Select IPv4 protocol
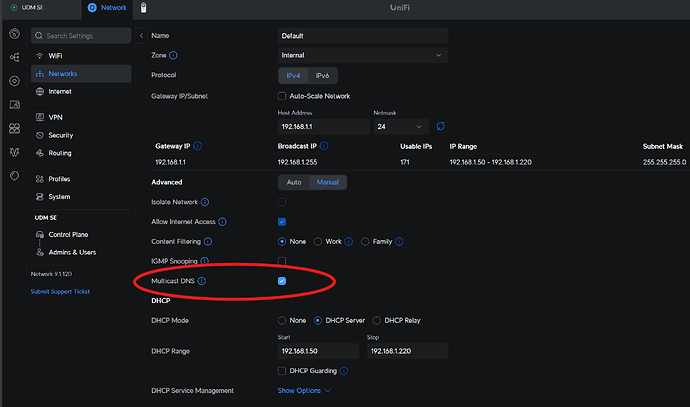The height and width of the screenshot is (407, 690). click(x=293, y=76)
